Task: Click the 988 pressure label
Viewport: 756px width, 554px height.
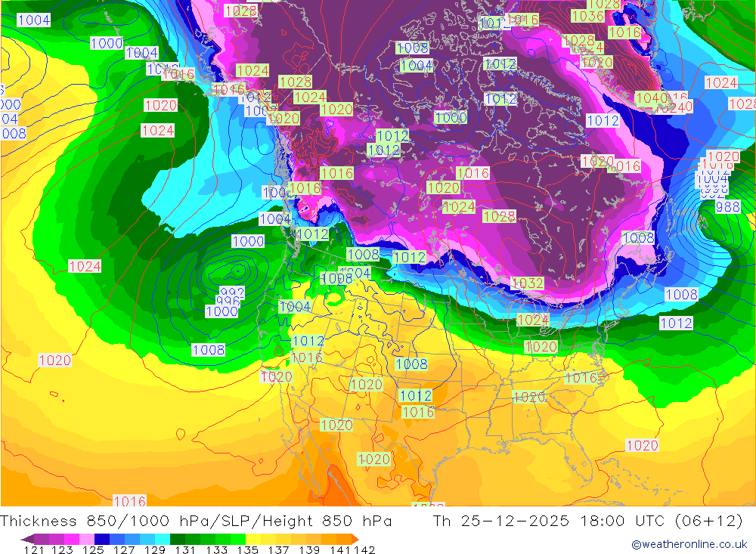Action: 727,207
